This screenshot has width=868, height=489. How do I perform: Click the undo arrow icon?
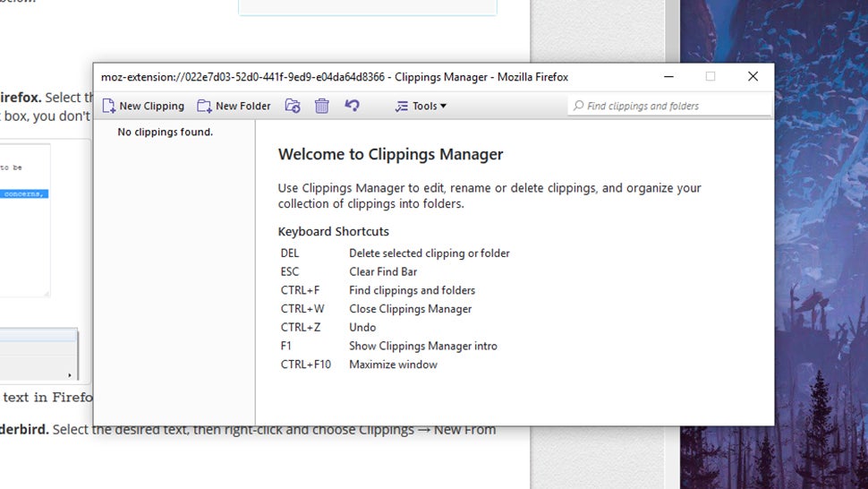352,105
